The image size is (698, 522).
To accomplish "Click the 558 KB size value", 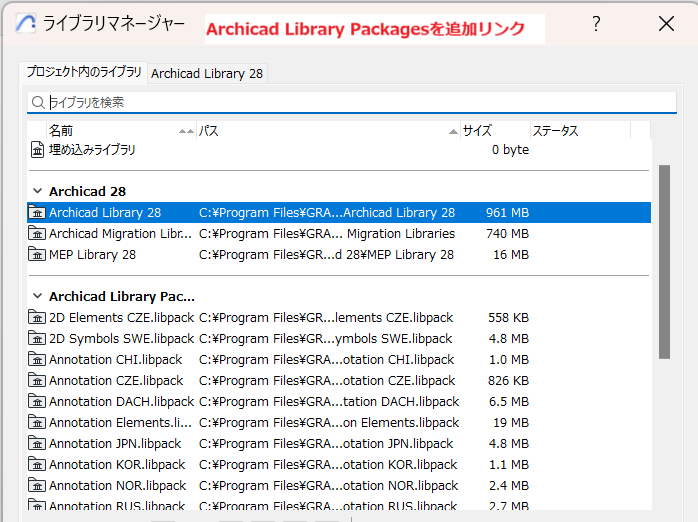I will (508, 318).
